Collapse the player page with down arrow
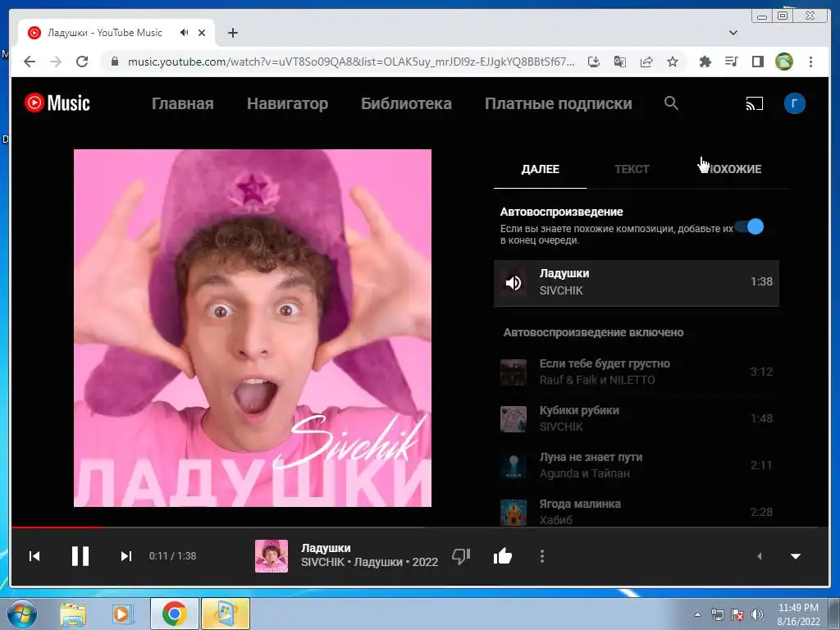The image size is (840, 630). (x=796, y=556)
